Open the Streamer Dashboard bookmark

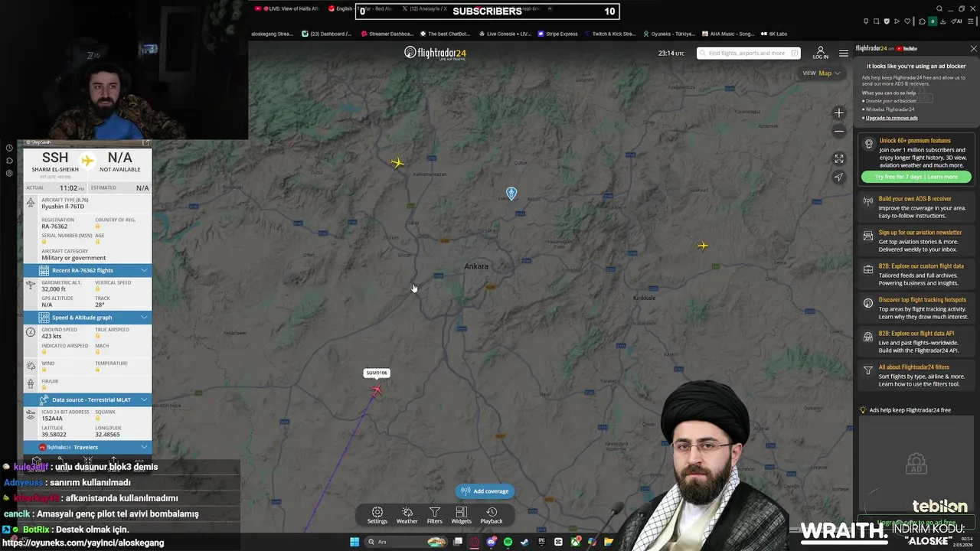click(x=387, y=34)
